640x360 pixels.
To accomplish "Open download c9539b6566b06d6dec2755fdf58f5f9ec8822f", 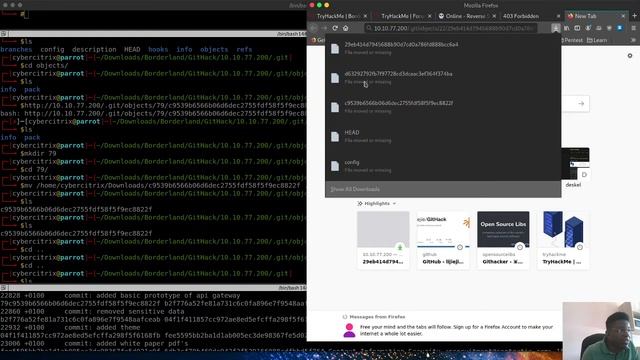I will pos(443,107).
